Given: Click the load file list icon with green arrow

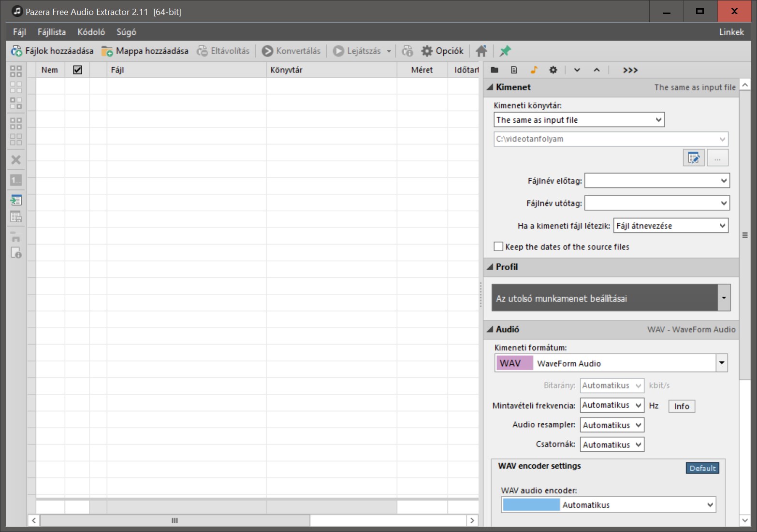Looking at the screenshot, I should 16,200.
